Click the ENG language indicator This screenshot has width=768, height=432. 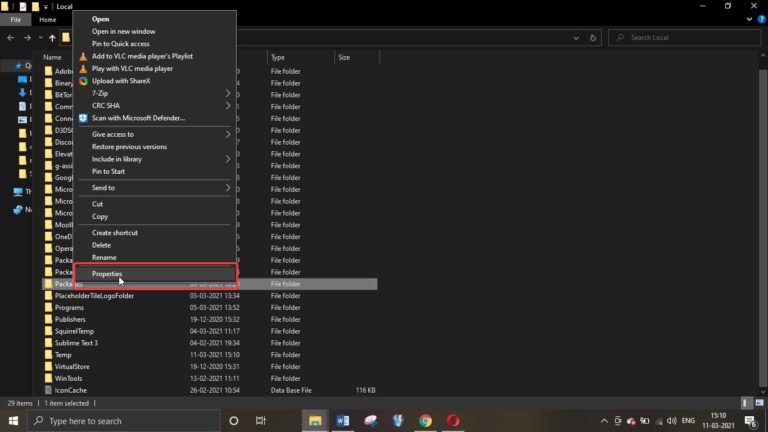[688, 421]
